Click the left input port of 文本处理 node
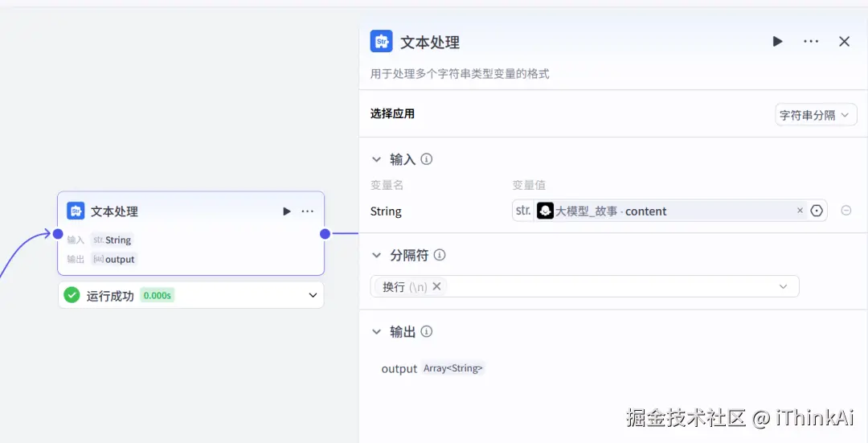Image resolution: width=868 pixels, height=443 pixels. (58, 234)
